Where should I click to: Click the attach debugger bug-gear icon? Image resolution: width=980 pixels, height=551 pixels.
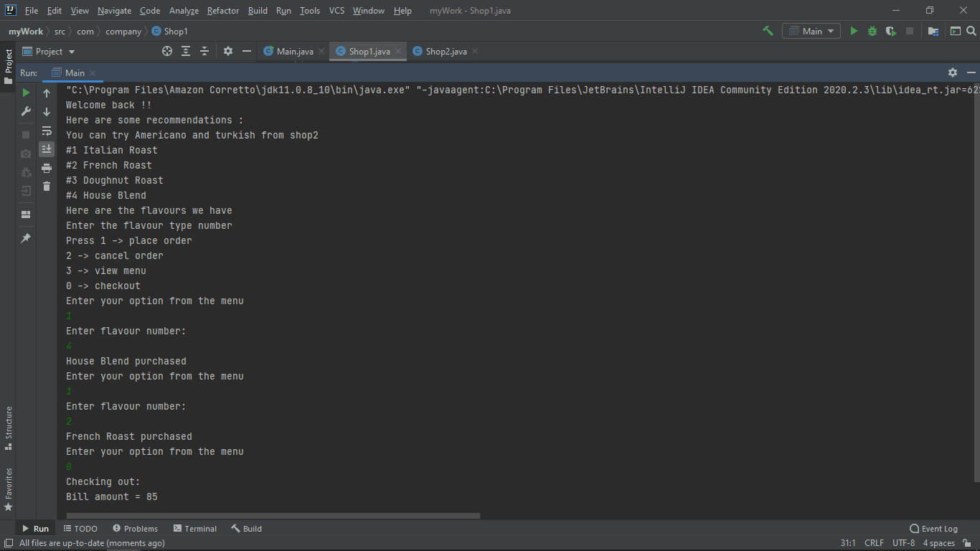[26, 172]
